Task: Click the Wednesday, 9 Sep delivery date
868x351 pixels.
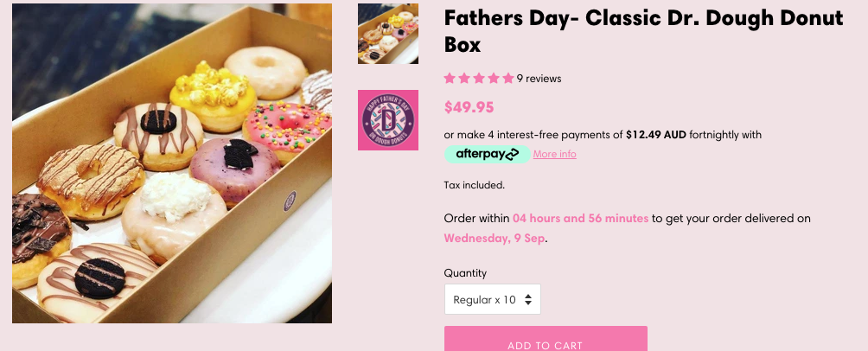Action: (495, 238)
